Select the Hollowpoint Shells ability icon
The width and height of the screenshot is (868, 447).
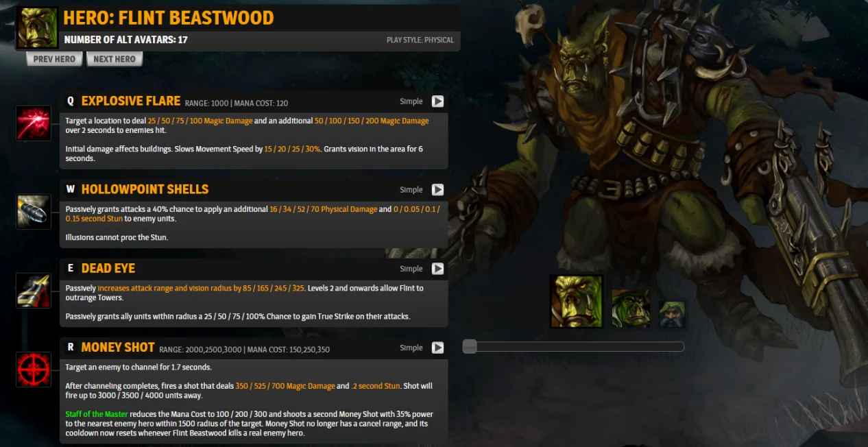click(x=34, y=211)
